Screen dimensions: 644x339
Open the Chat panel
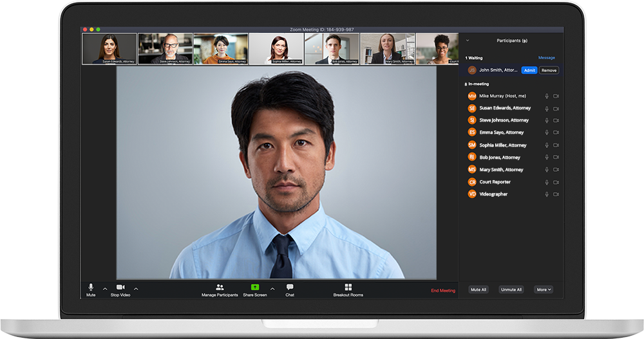(290, 287)
